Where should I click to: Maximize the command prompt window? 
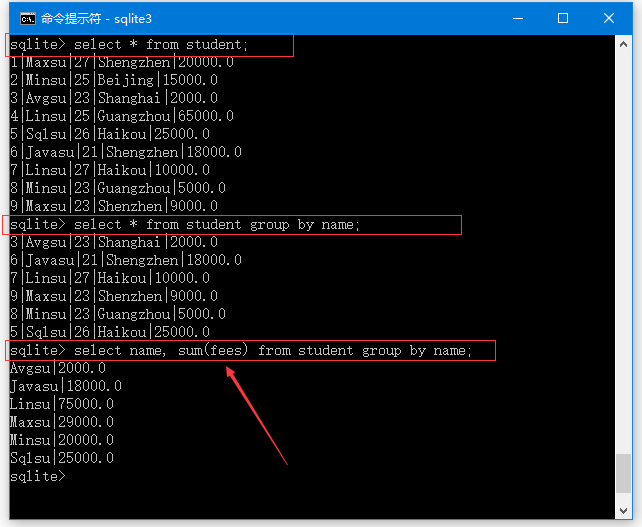pos(563,18)
